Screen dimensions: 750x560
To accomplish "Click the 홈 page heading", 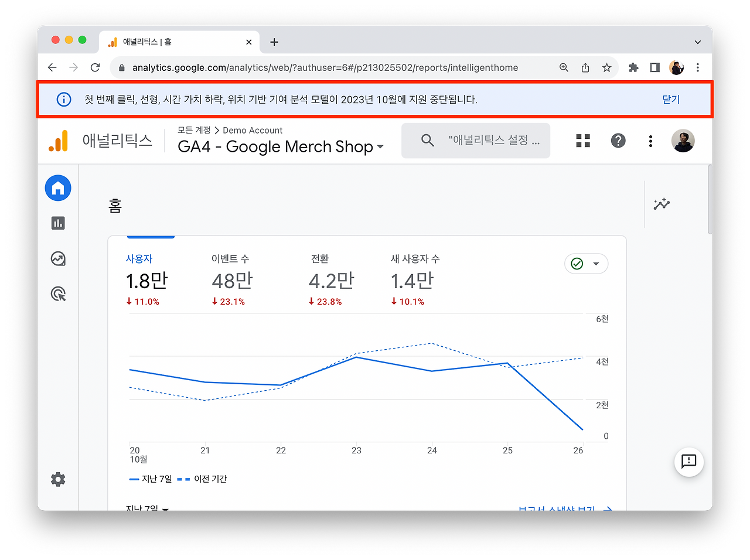I will 115,206.
